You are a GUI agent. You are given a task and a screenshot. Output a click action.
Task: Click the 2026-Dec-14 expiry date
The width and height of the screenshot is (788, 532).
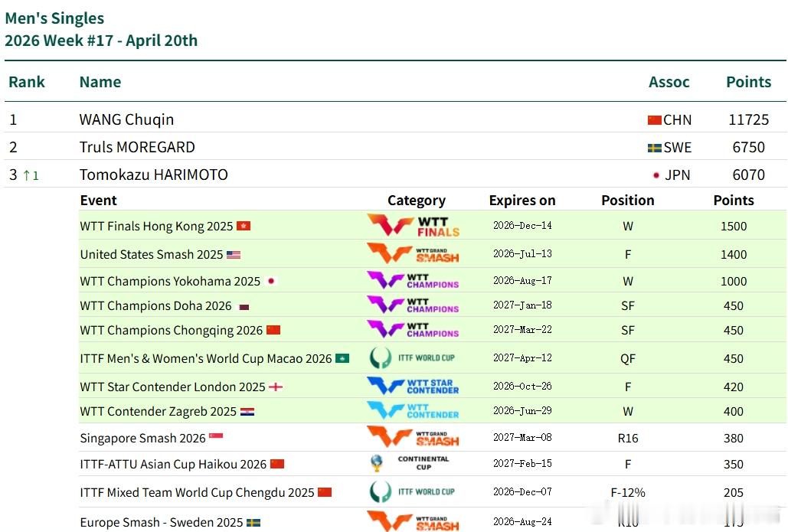522,226
